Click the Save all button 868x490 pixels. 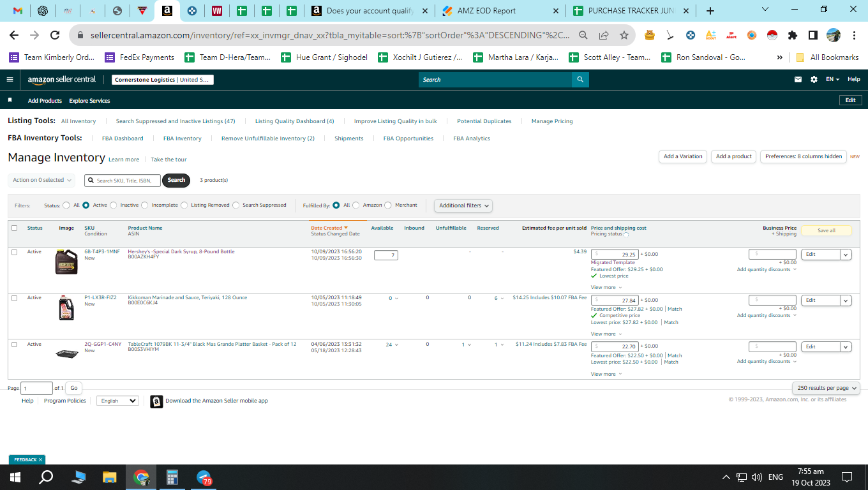(x=827, y=230)
